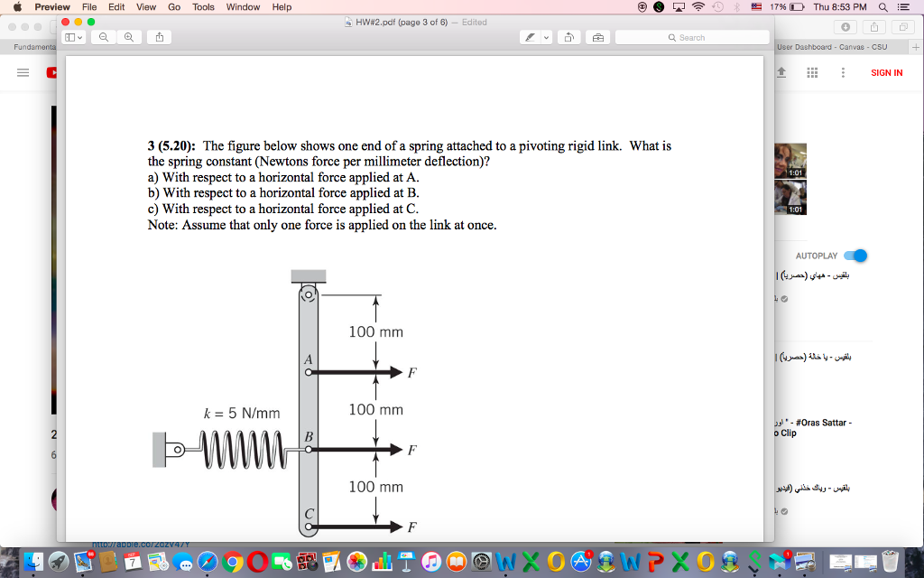Open Trash in the Dock
Viewport: 924px width, 578px height.
click(x=890, y=562)
